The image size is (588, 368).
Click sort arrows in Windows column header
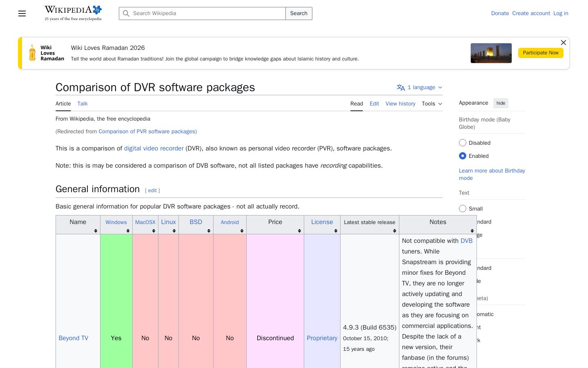[x=128, y=231]
